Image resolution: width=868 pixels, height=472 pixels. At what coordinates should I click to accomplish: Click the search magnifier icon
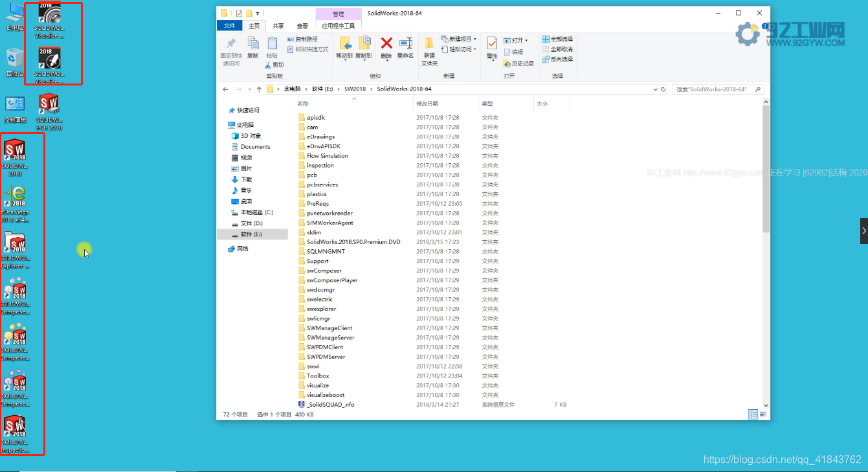[x=758, y=89]
